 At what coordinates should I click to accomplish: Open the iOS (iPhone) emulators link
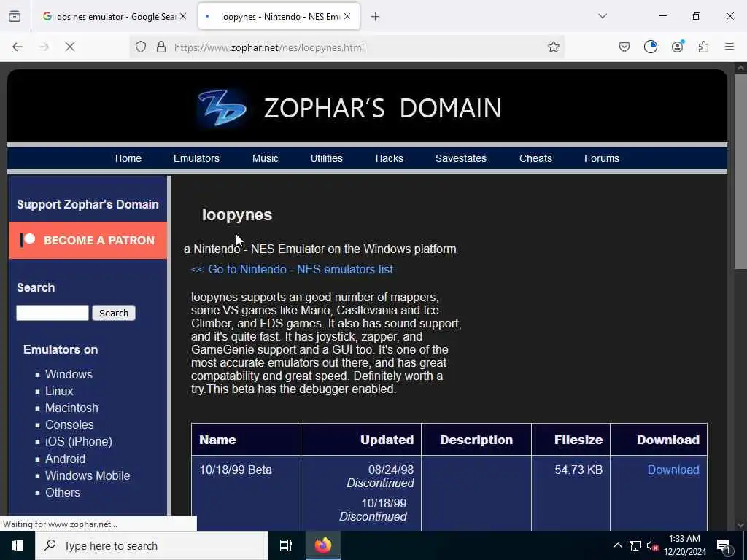79,441
